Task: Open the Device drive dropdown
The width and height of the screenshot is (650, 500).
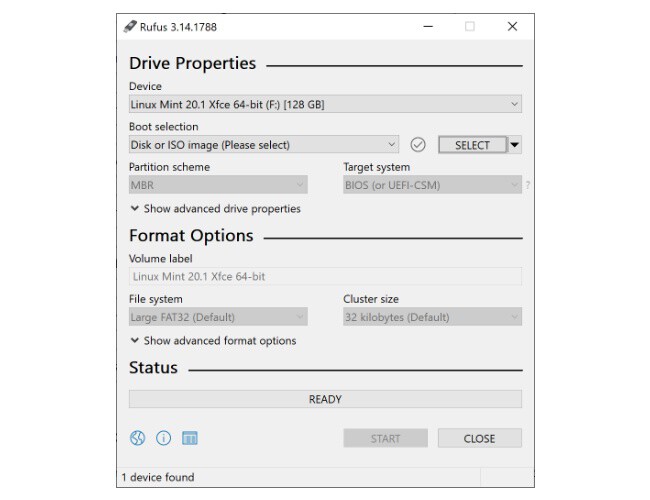Action: click(325, 104)
